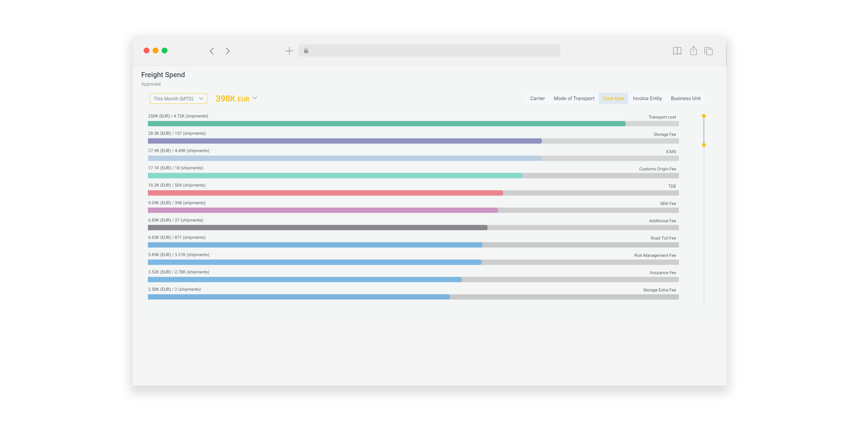
Task: Toggle the Cost type segmented option
Action: (613, 98)
